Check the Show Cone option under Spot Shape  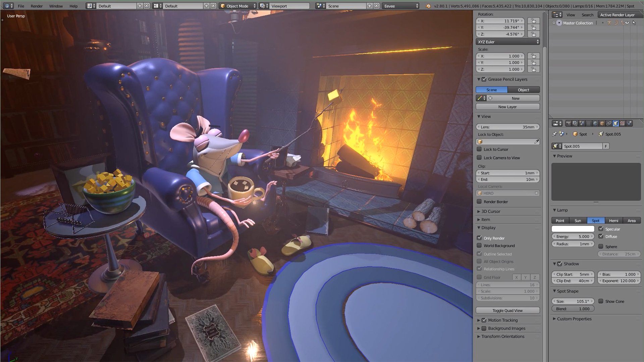coord(600,301)
